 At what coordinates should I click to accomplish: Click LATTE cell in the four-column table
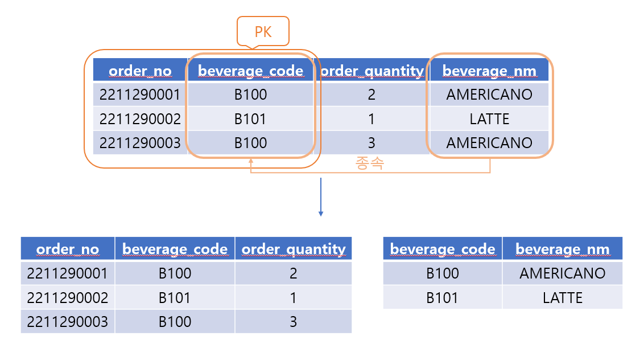coord(489,119)
